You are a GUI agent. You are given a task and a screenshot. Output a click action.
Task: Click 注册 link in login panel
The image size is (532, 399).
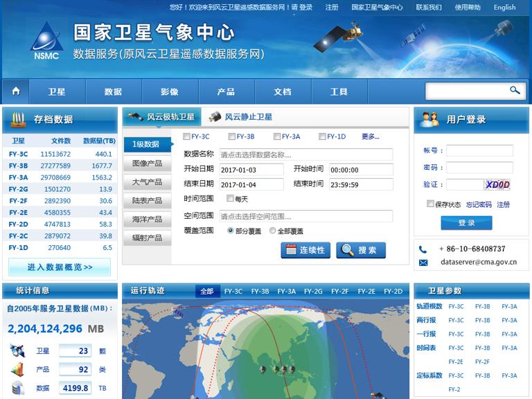pos(503,204)
